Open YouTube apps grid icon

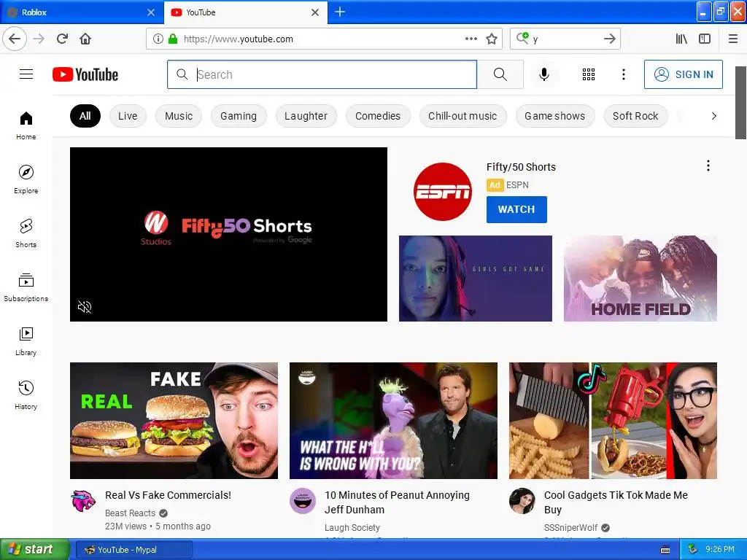pyautogui.click(x=589, y=74)
